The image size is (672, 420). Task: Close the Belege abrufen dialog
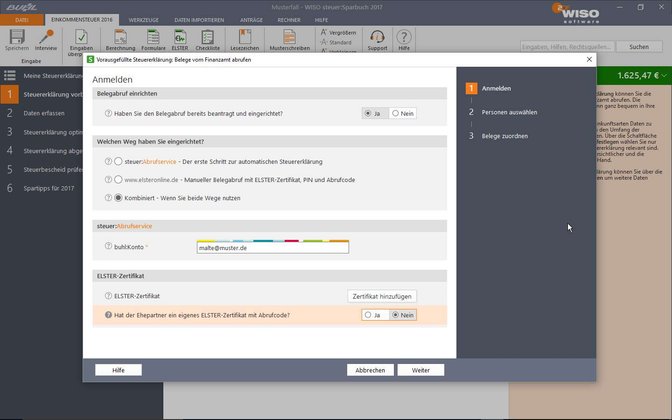[589, 60]
